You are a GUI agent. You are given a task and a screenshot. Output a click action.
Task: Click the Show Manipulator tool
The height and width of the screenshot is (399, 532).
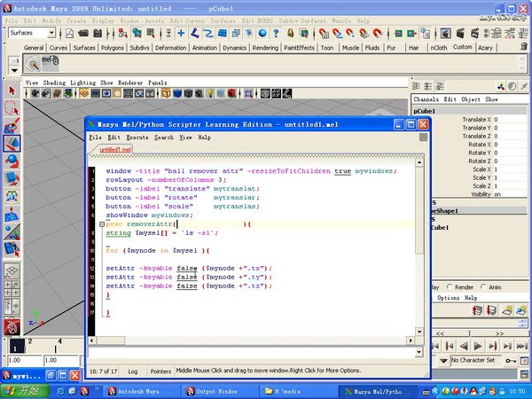tap(12, 231)
